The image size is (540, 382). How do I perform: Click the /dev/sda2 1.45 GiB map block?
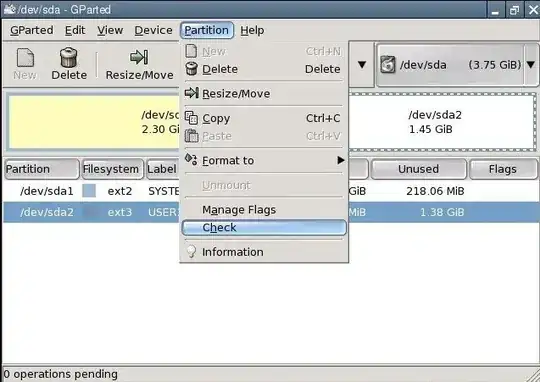pyautogui.click(x=442, y=122)
